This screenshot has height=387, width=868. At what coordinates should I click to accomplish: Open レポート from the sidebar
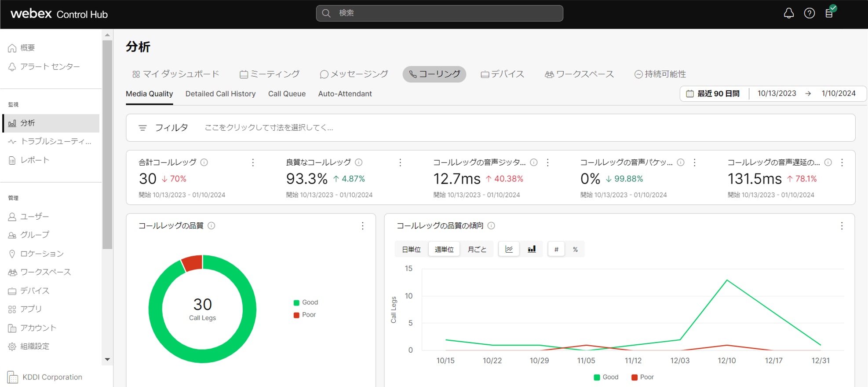pyautogui.click(x=35, y=160)
